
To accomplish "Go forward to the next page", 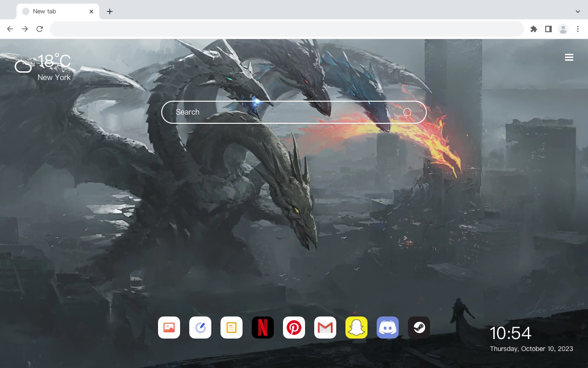I will coord(25,29).
